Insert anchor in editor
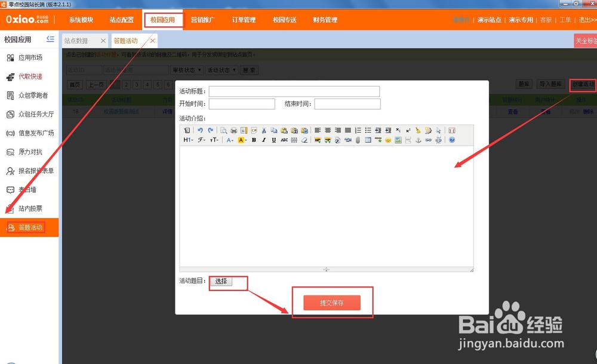Screen dimensions: 597x364 [418, 140]
